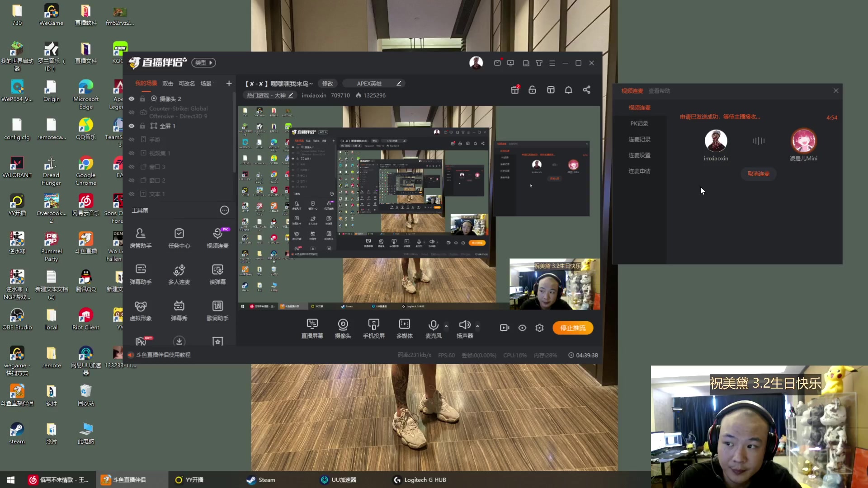This screenshot has width=868, height=488.
Task: Hide the 摄像头 2 source layer
Action: [x=132, y=99]
